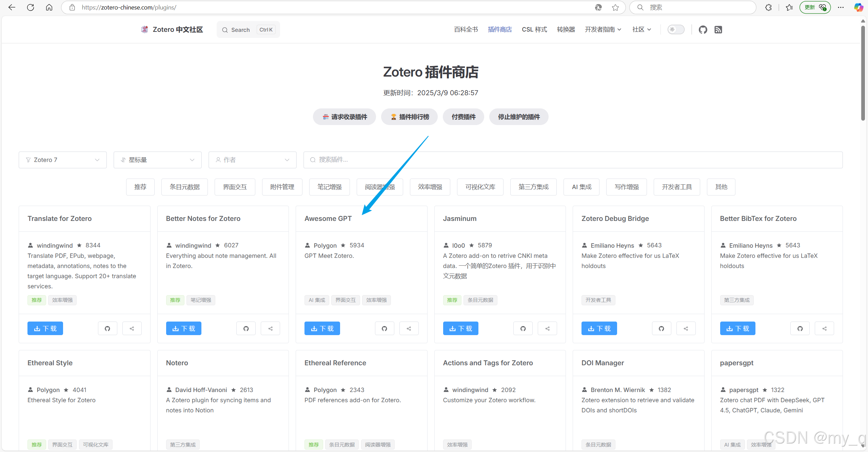The height and width of the screenshot is (452, 868).
Task: Open the RSS feed icon in header
Action: click(x=718, y=30)
